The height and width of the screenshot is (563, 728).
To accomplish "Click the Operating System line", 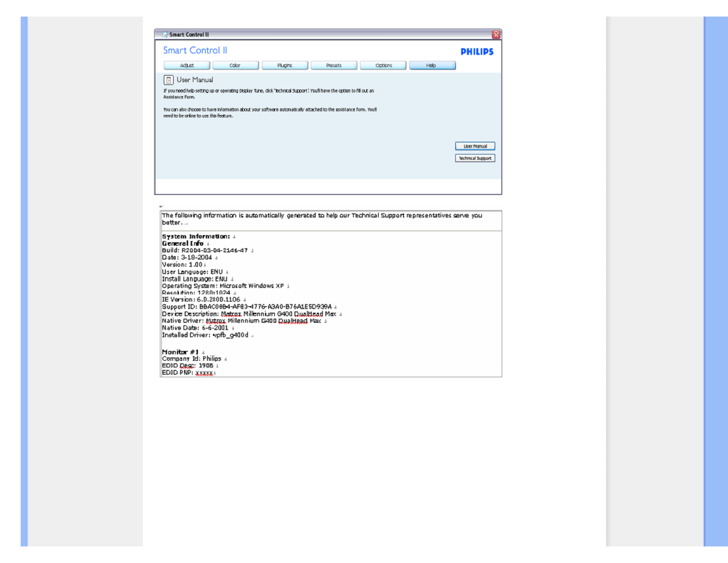I will pyautogui.click(x=223, y=286).
